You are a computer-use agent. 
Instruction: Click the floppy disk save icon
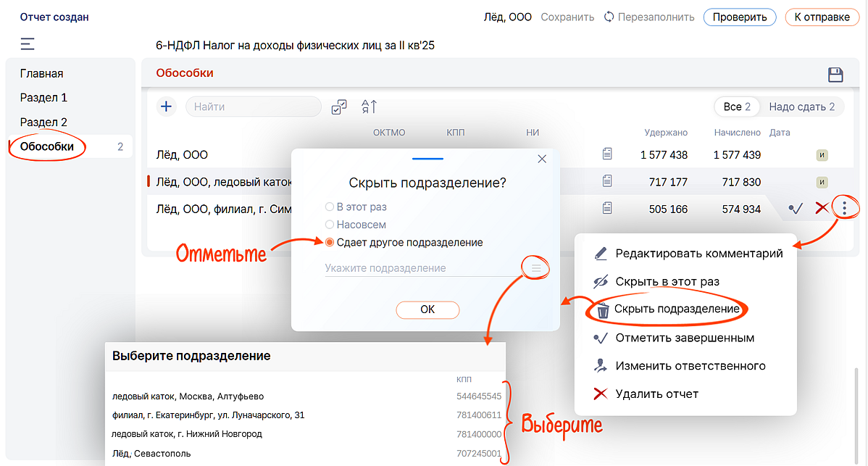[x=835, y=75]
